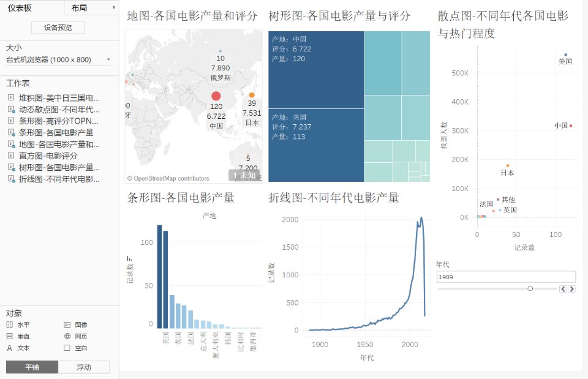Click the tallest bar in the 产地 bar chart
Screen dimensions: 588x379
tap(159, 277)
